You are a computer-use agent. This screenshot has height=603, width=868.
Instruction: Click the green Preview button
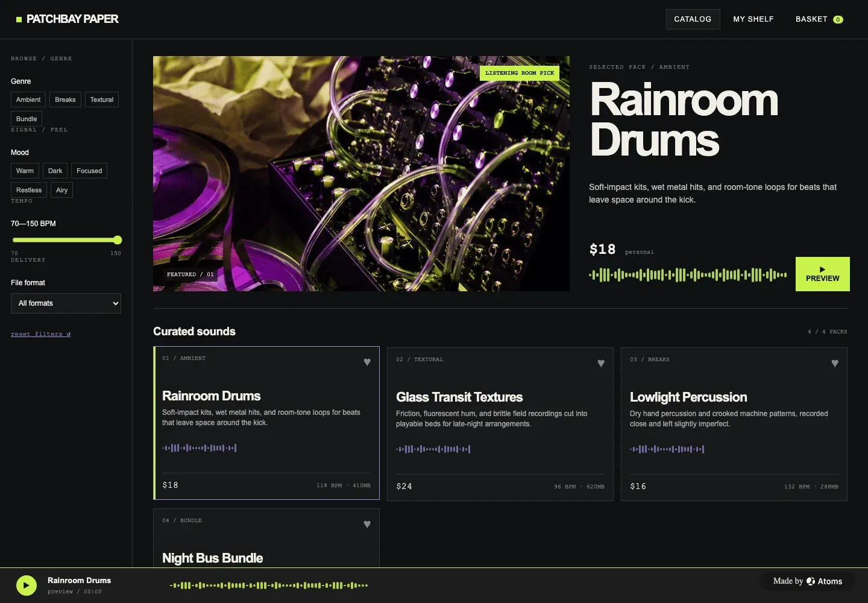coord(823,274)
